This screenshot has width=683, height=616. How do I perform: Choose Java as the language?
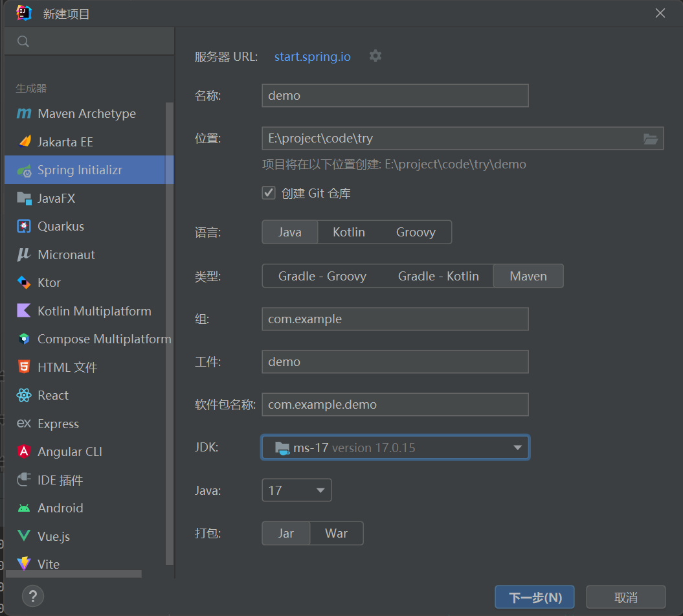(x=289, y=232)
